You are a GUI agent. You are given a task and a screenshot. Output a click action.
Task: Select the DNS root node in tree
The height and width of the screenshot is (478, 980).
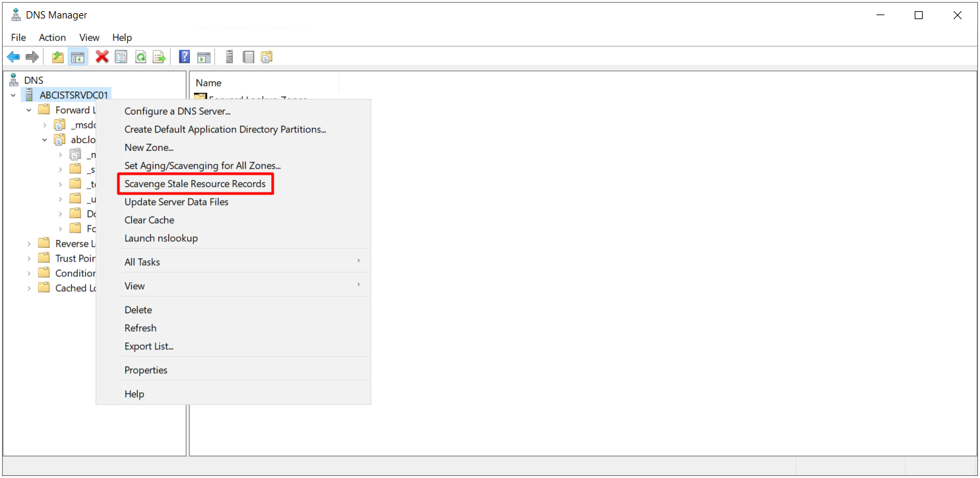click(34, 80)
